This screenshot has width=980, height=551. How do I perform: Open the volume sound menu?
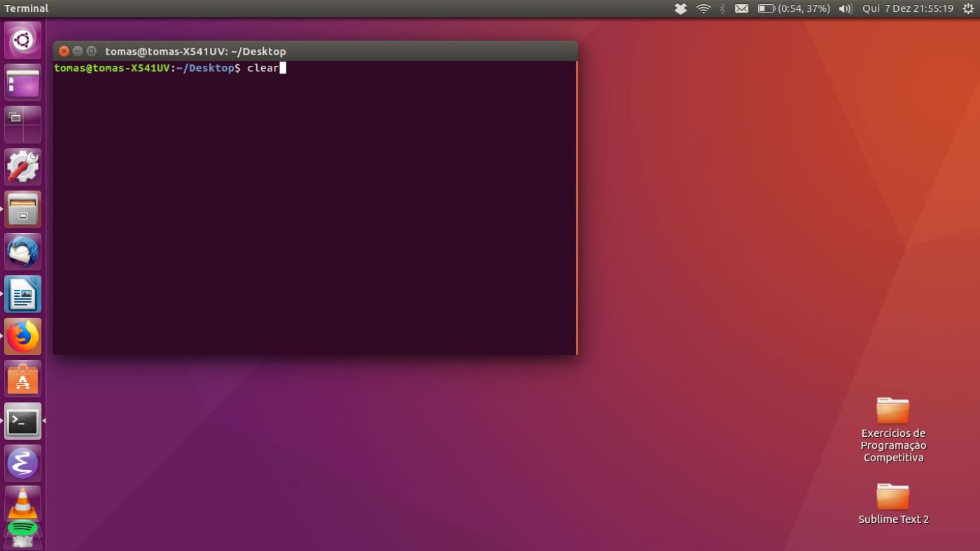pyautogui.click(x=846, y=8)
